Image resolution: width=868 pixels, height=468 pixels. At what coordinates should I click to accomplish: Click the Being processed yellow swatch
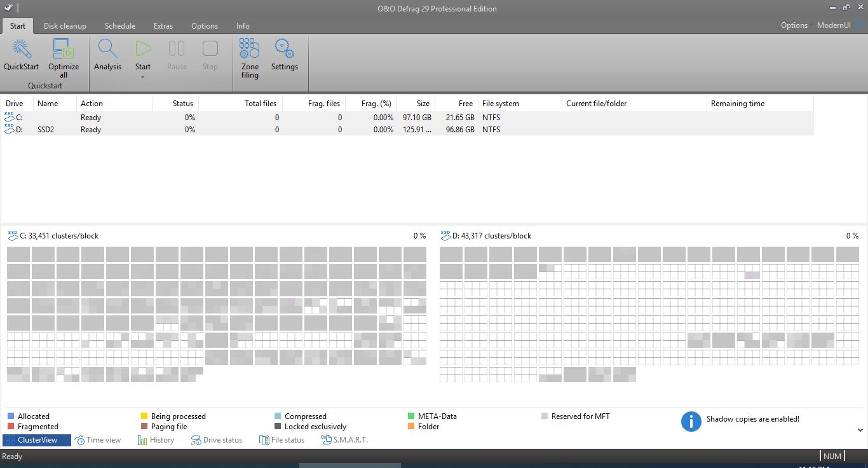pos(144,416)
